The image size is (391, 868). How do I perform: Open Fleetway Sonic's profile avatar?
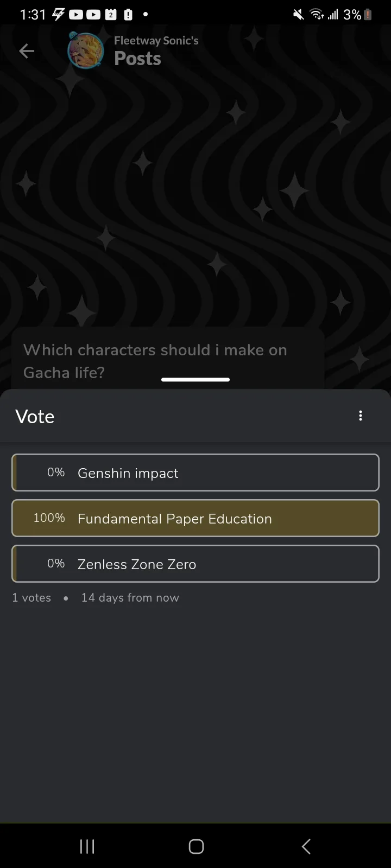(85, 50)
